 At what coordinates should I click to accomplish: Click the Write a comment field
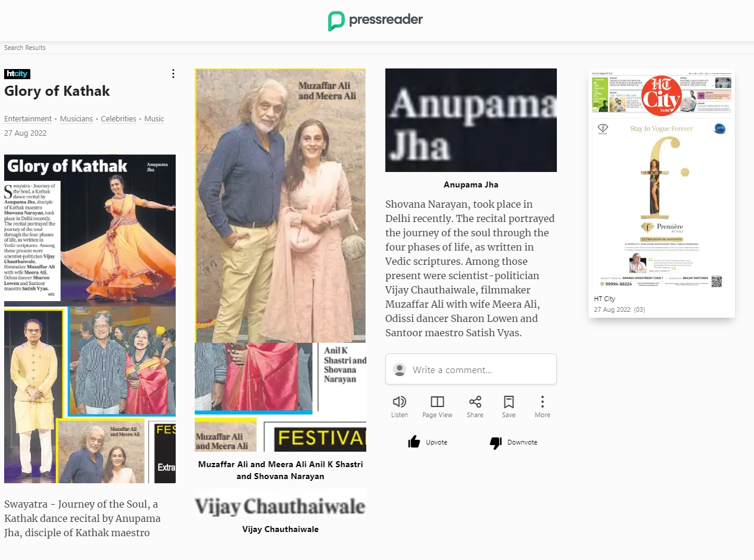(x=471, y=370)
